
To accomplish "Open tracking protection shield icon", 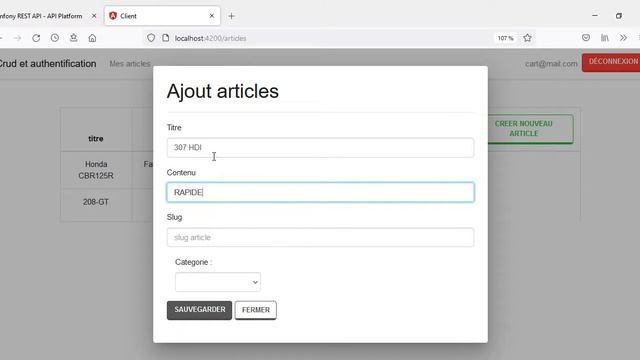I will pos(151,38).
